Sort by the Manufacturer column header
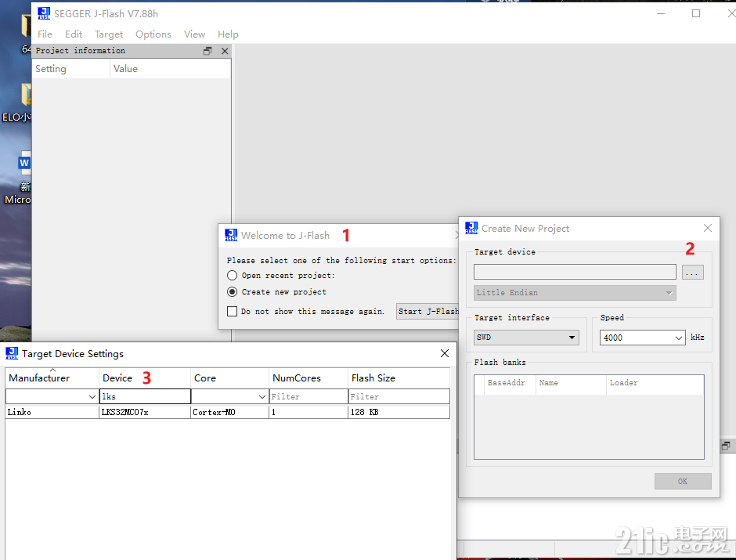 pos(52,378)
